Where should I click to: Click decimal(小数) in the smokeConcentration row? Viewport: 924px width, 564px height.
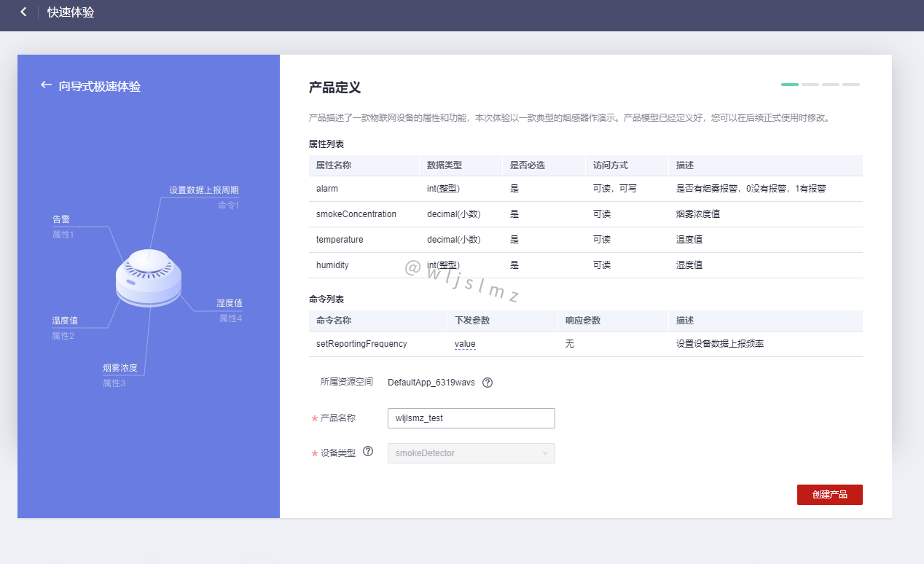coord(453,214)
